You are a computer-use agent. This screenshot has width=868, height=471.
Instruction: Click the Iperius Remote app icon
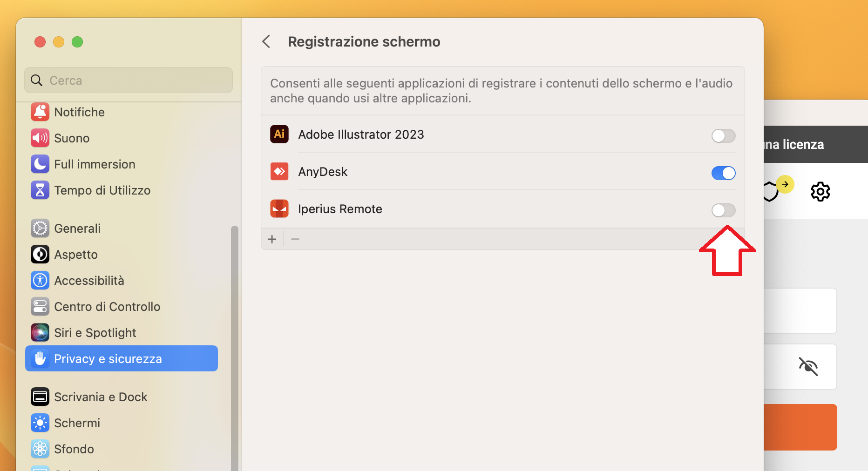[x=279, y=209]
